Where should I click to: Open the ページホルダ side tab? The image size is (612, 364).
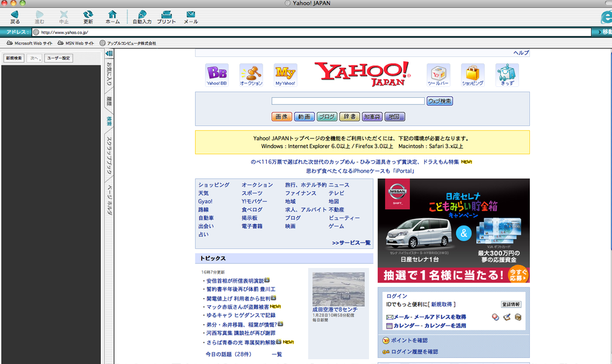109,200
